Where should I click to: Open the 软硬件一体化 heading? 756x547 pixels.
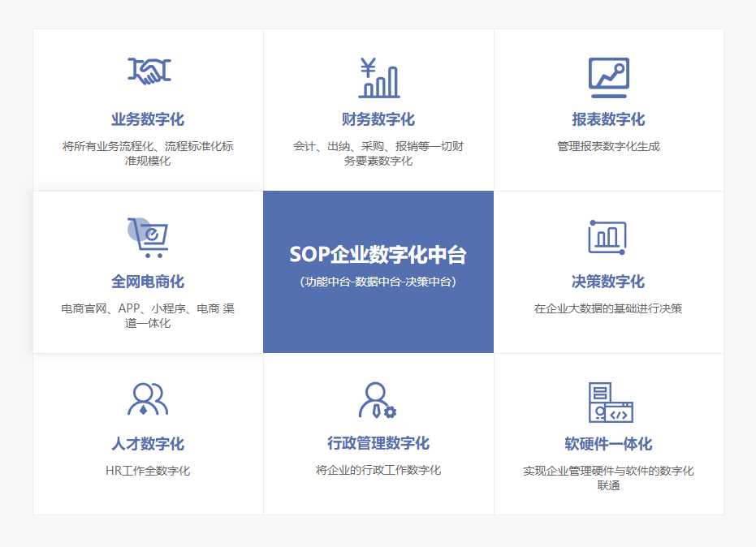[x=608, y=443]
